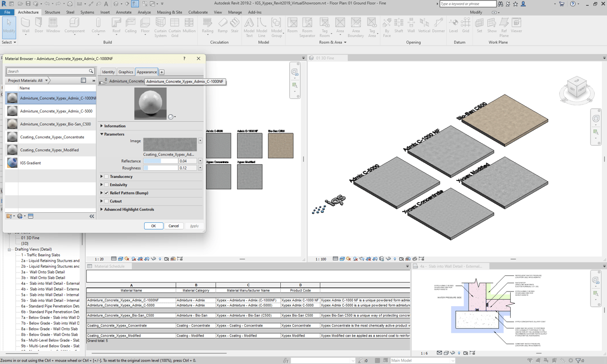Viewport: 607px width, 364px height.
Task: Select the Window tool
Action: 53,26
